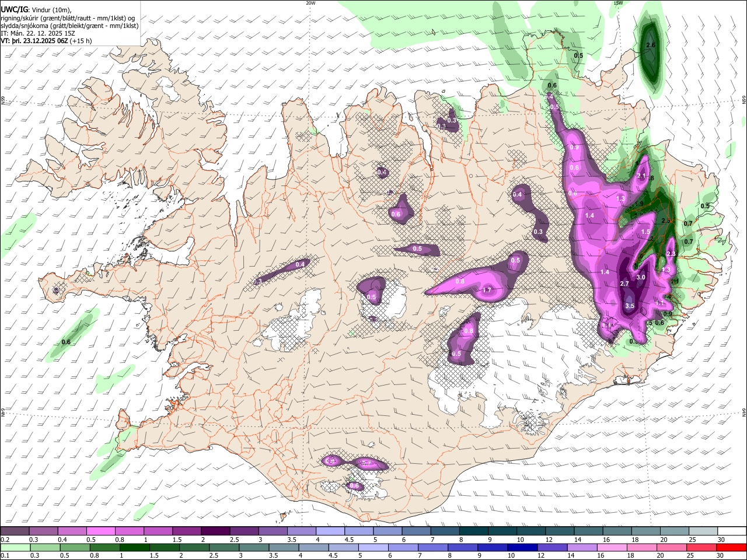Select the 0.3 purple swatch in the upper snow legend
Image resolution: width=747 pixels, height=560 pixels.
click(43, 531)
